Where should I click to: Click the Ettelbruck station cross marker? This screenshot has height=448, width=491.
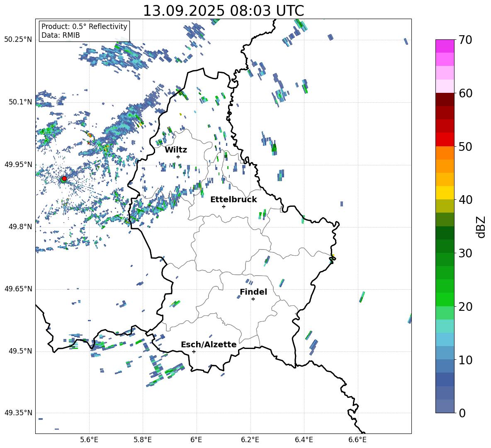[x=224, y=206]
